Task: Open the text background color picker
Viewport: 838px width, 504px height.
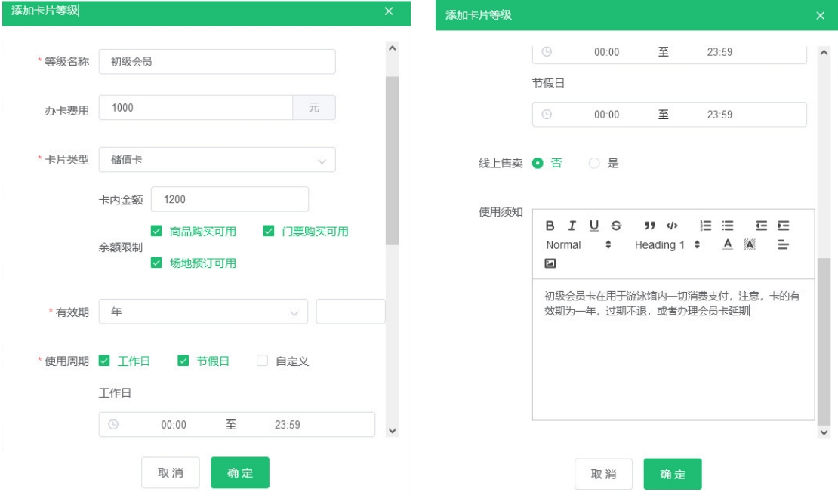Action: (750, 244)
